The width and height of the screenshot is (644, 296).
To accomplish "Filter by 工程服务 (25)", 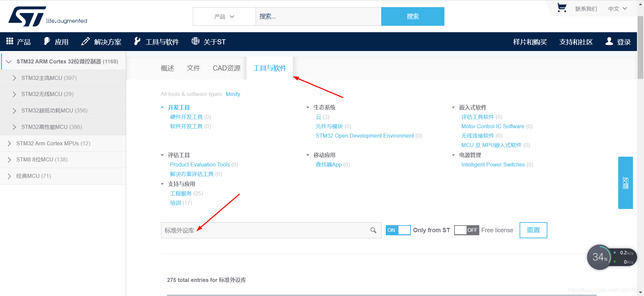I will tap(186, 193).
